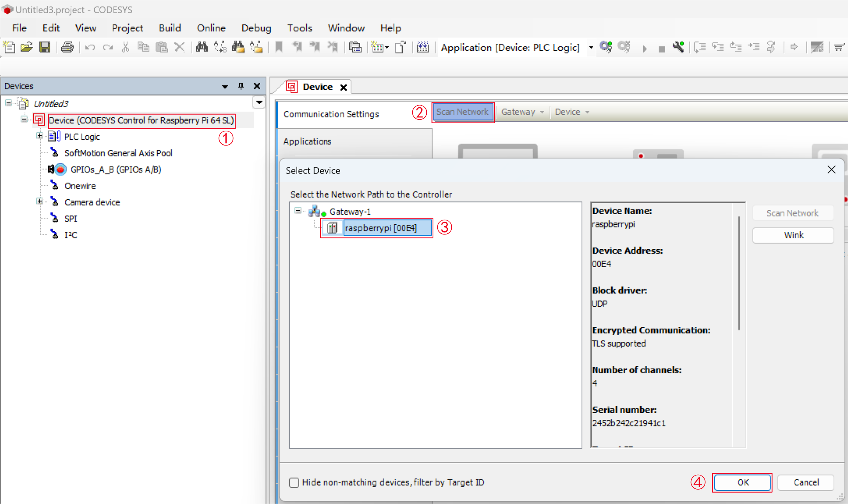This screenshot has width=848, height=504.
Task: Select Device (CODESYS Control for Raspberry Pi 64 SL)
Action: click(x=141, y=120)
